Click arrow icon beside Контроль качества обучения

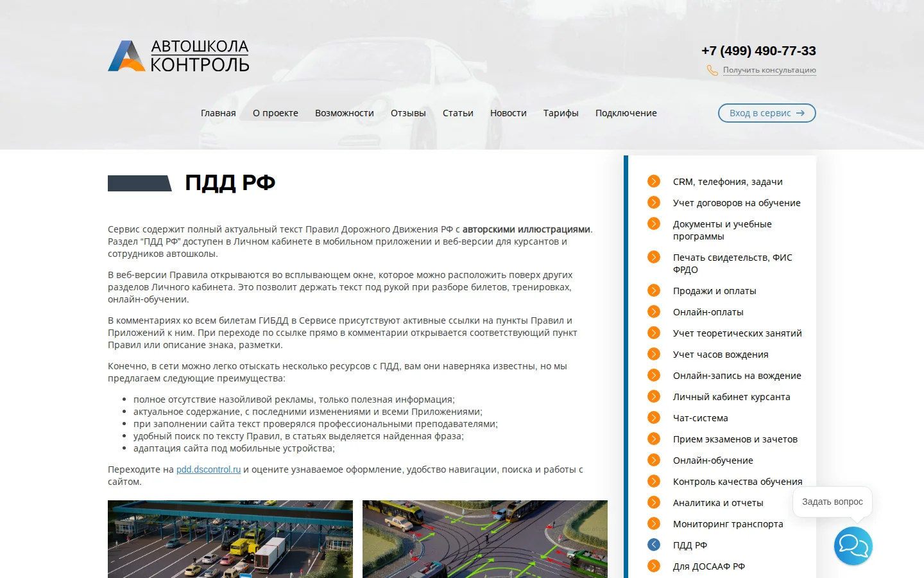coord(654,481)
